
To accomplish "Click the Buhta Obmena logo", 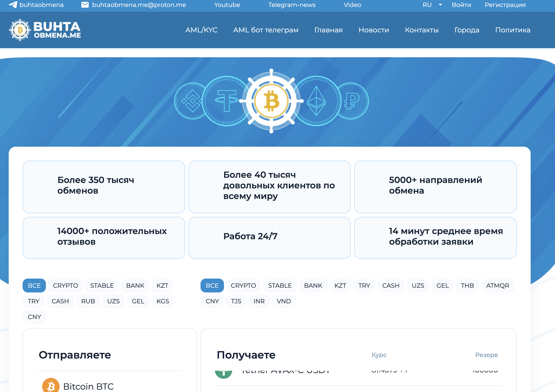I will point(45,30).
